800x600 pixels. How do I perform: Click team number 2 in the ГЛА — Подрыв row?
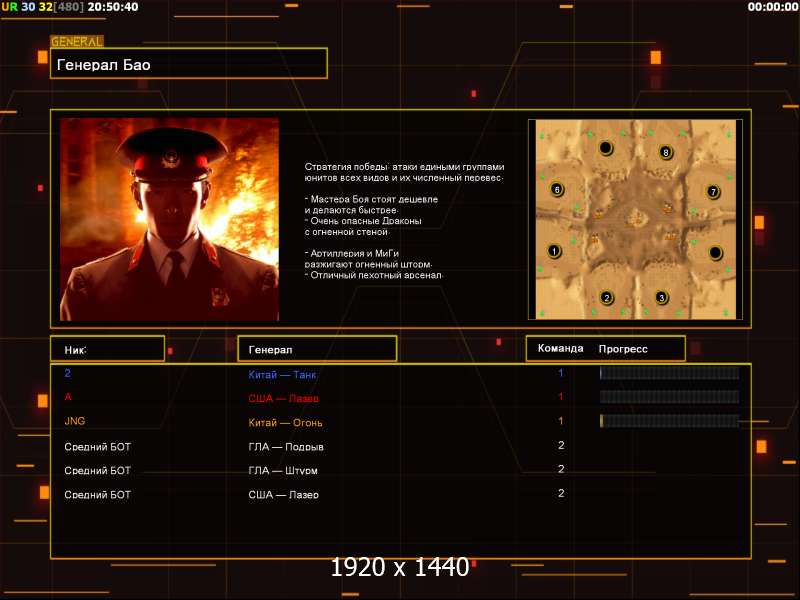[561, 445]
